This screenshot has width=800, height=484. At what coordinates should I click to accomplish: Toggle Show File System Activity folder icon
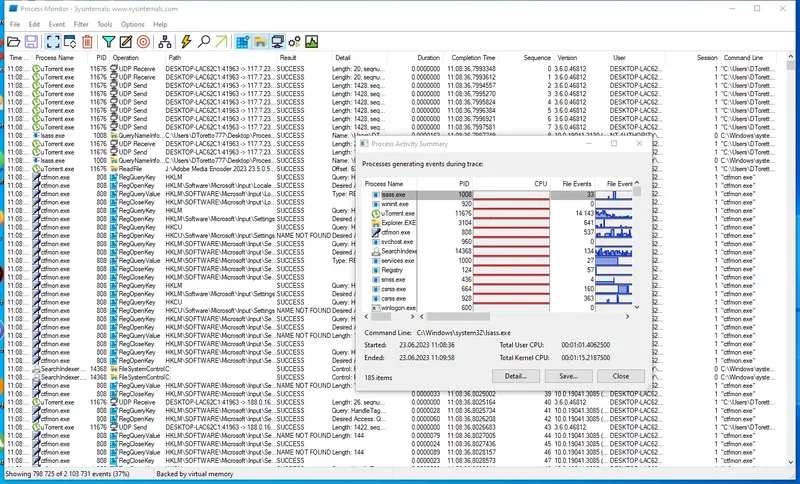click(259, 41)
